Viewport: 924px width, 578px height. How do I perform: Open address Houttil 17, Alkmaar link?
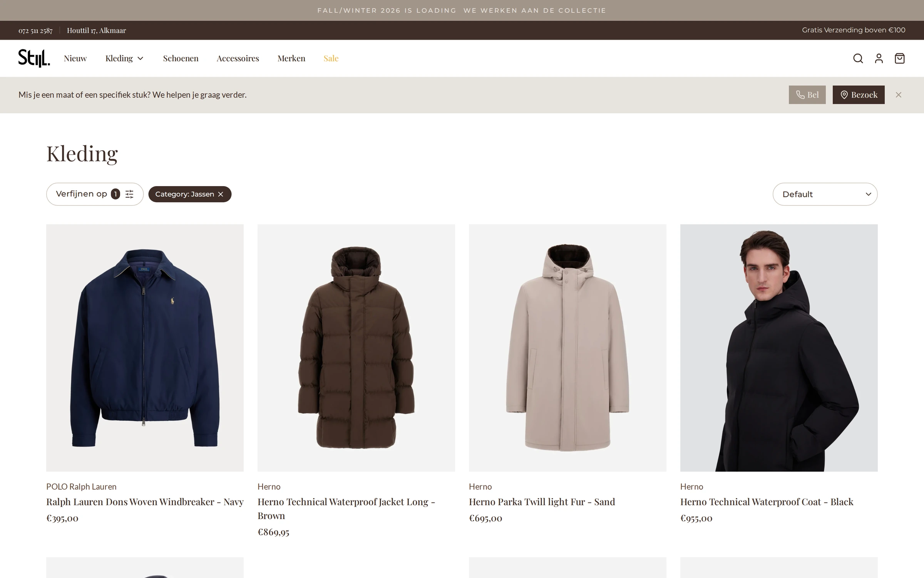(x=96, y=30)
